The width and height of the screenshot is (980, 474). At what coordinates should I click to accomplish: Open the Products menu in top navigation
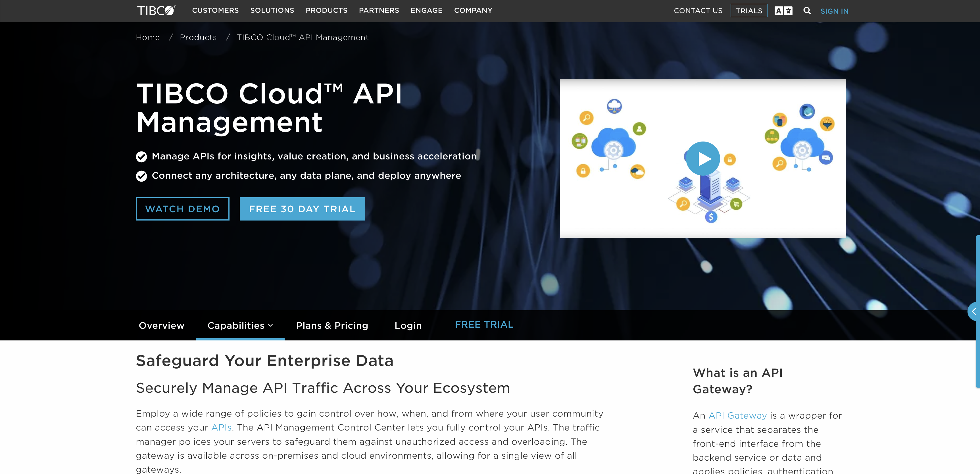click(326, 11)
